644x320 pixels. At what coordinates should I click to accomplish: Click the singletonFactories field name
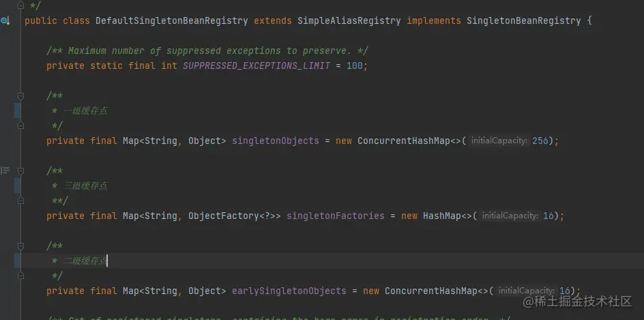(336, 216)
